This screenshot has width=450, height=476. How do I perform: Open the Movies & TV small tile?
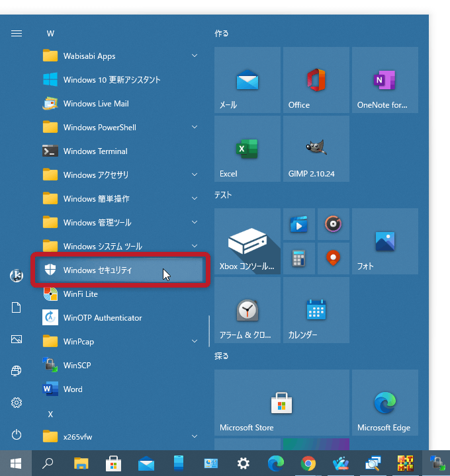click(298, 224)
